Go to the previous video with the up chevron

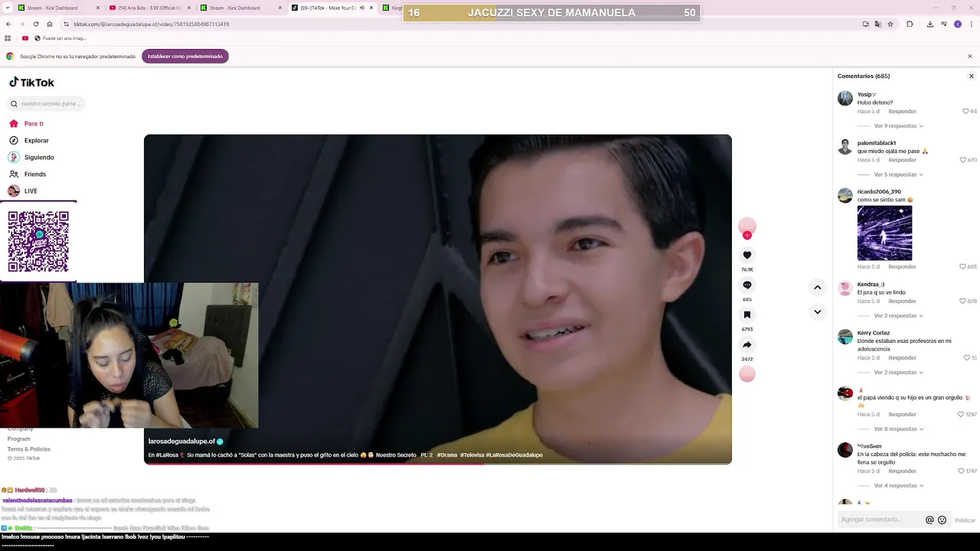[x=818, y=288]
